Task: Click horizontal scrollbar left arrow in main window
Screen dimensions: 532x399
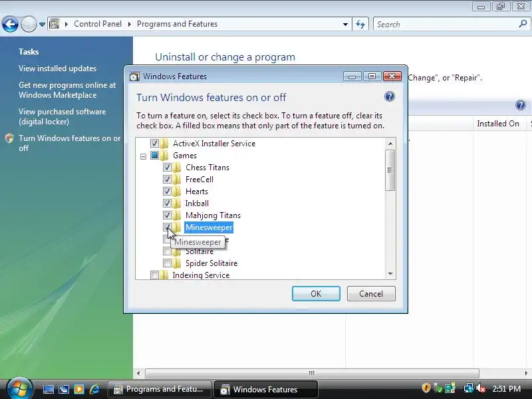Action: [138, 373]
